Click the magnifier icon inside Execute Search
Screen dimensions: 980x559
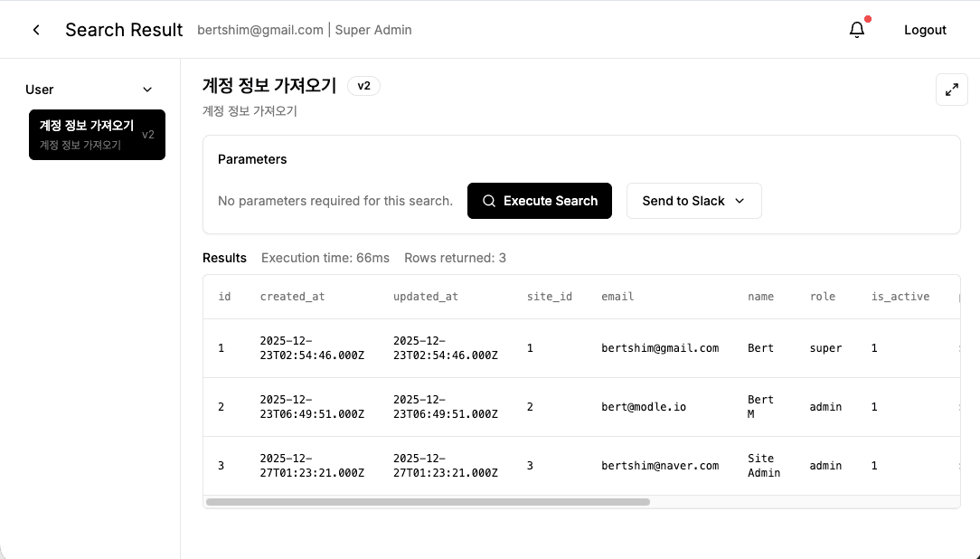click(x=488, y=200)
